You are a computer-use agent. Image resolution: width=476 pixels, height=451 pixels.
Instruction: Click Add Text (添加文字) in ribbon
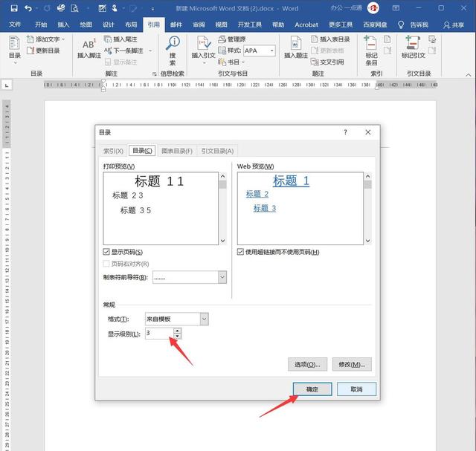pos(46,39)
